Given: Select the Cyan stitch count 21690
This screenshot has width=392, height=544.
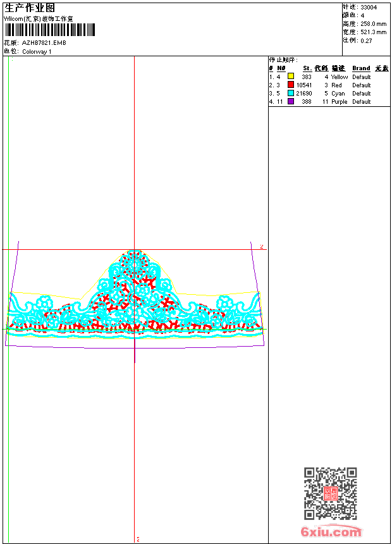Looking at the screenshot, I should (304, 93).
